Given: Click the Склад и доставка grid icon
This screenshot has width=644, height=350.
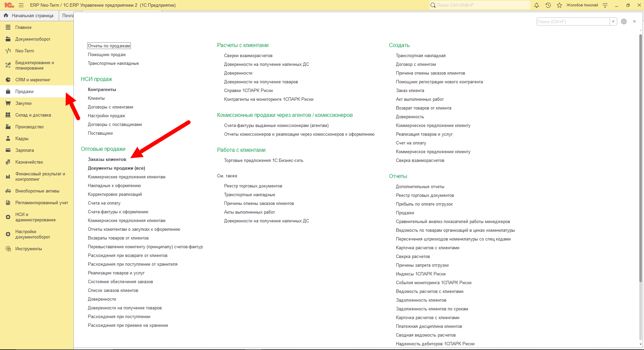Looking at the screenshot, I should pyautogui.click(x=8, y=115).
